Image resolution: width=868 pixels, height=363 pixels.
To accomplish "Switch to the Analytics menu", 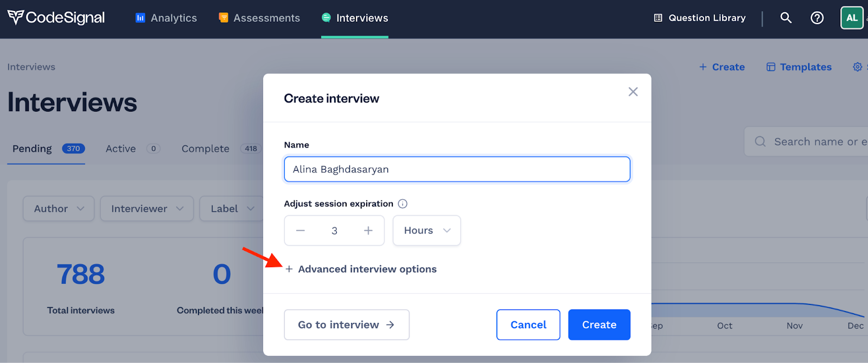I will point(166,18).
